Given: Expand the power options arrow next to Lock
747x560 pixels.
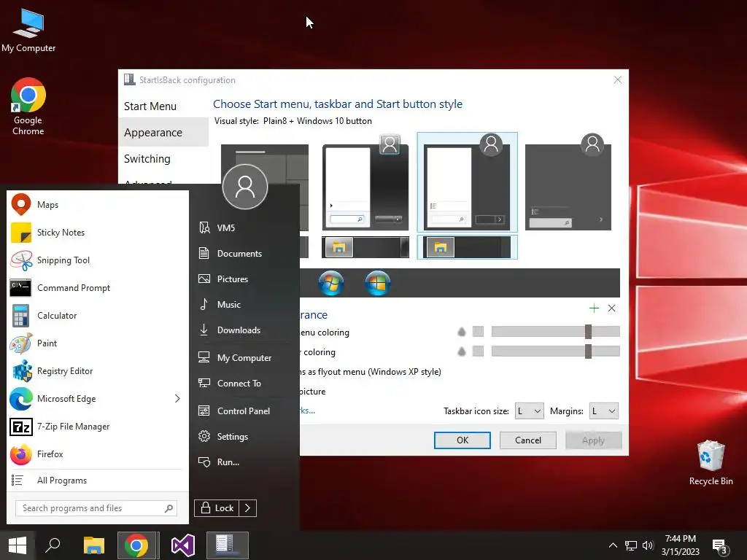Looking at the screenshot, I should (x=248, y=508).
